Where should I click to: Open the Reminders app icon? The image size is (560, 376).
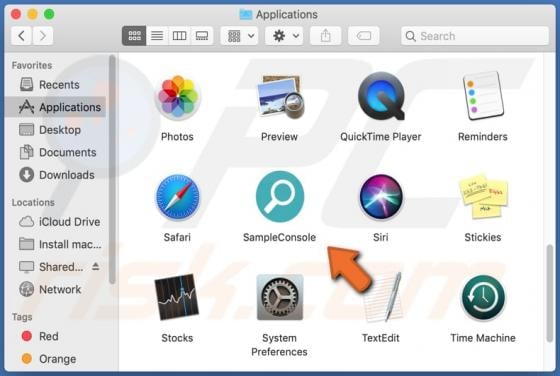click(x=483, y=96)
